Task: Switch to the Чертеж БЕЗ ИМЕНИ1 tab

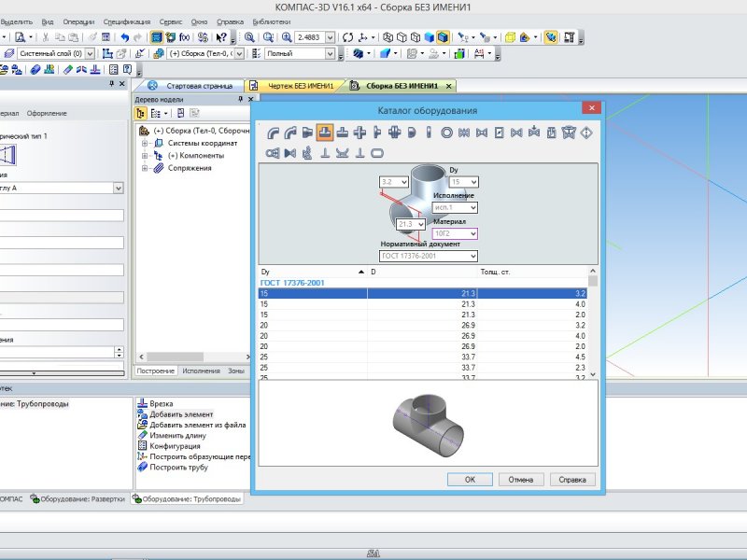Action: coord(295,86)
